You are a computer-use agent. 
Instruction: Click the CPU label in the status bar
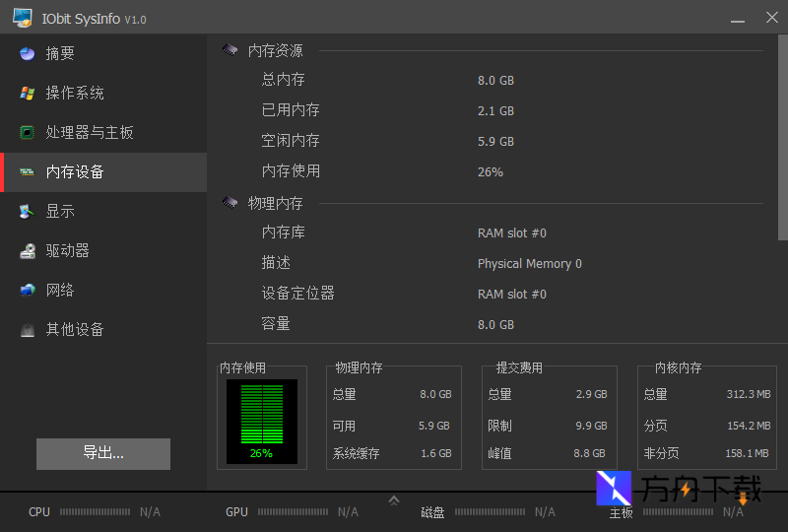tap(39, 512)
